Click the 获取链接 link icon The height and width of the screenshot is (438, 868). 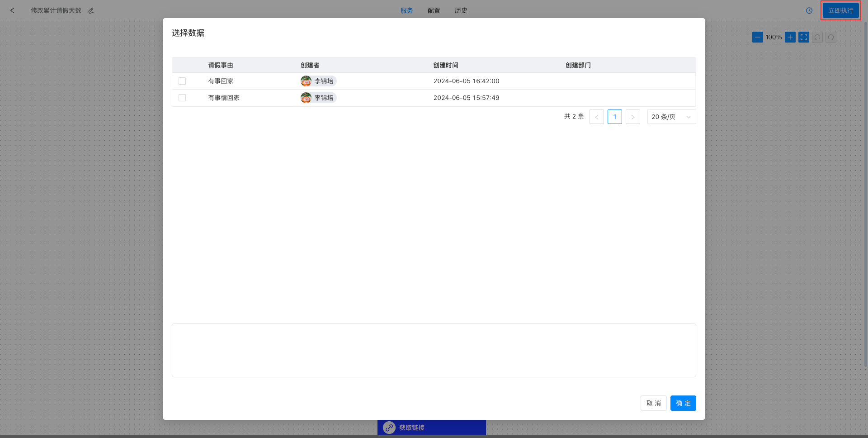389,428
